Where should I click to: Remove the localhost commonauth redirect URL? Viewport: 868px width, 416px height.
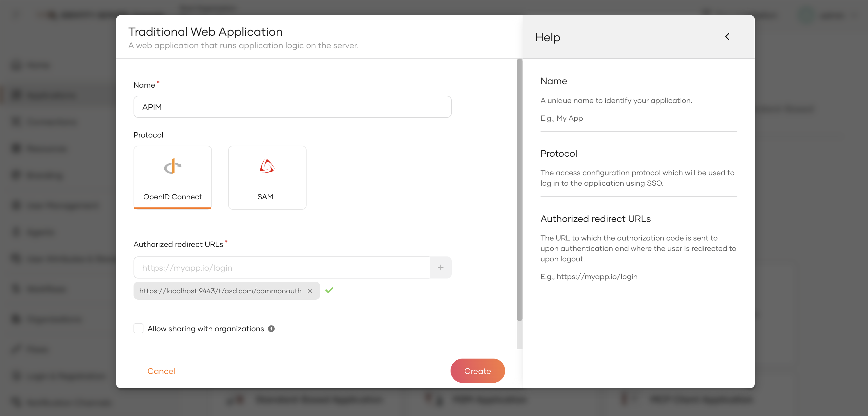[x=310, y=291]
